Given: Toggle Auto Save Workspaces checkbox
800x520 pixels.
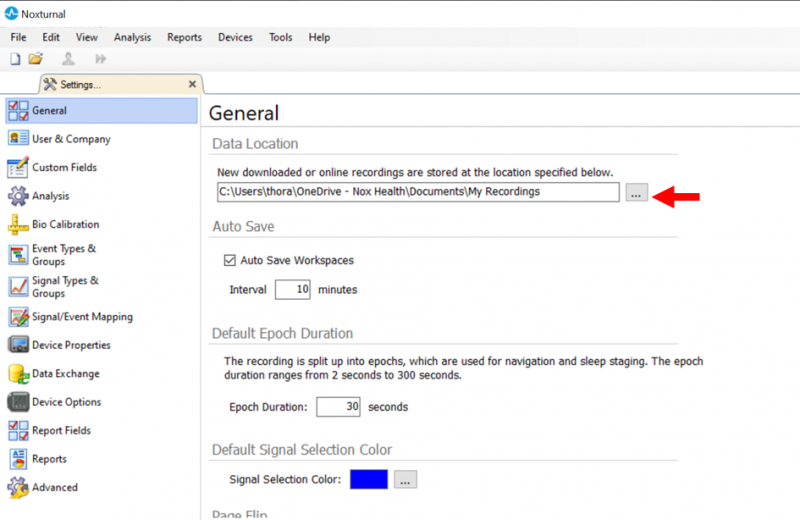Looking at the screenshot, I should coord(228,261).
